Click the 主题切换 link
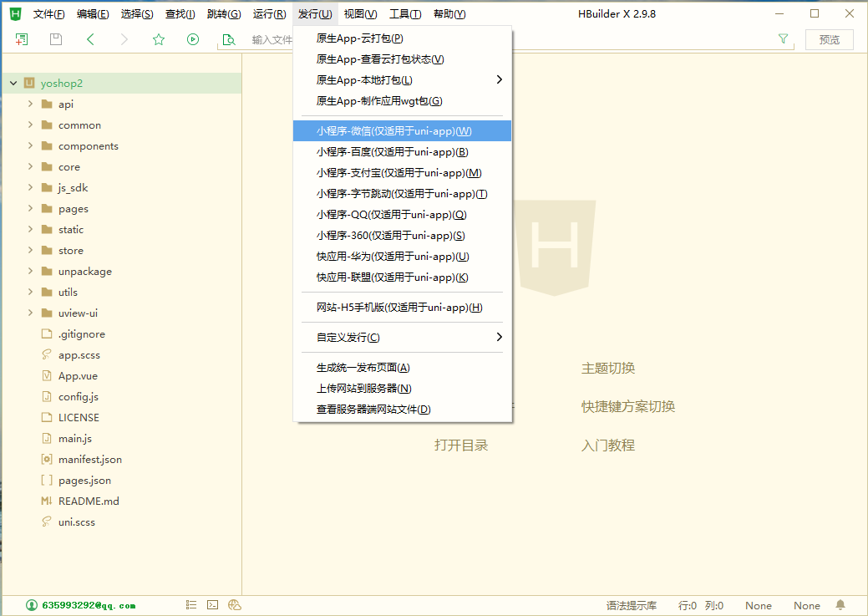This screenshot has width=868, height=616. click(x=608, y=368)
